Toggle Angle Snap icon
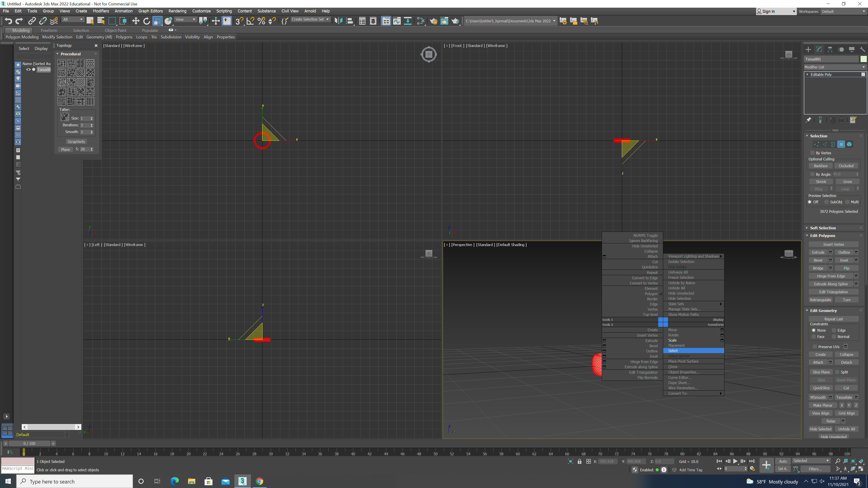This screenshot has height=488, width=868. point(250,21)
